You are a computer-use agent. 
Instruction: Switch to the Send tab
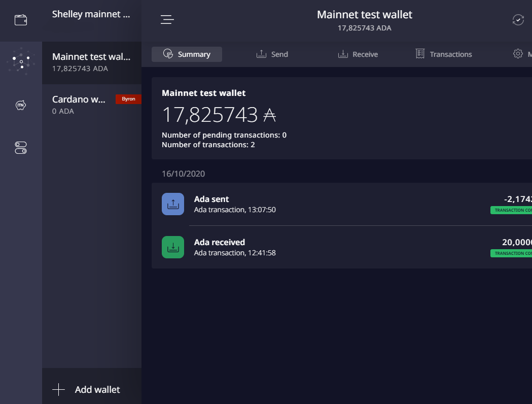272,54
